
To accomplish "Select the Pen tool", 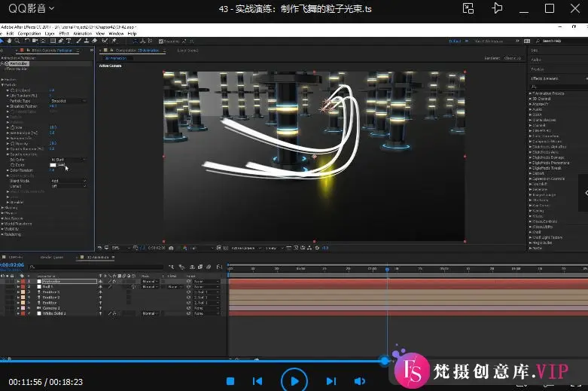I will 61,41.
